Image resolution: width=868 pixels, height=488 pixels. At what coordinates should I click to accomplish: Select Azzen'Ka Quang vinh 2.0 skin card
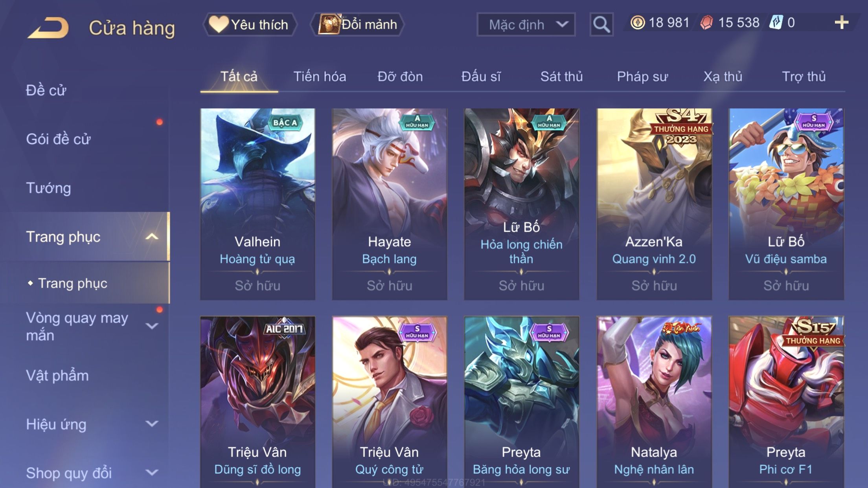point(654,204)
